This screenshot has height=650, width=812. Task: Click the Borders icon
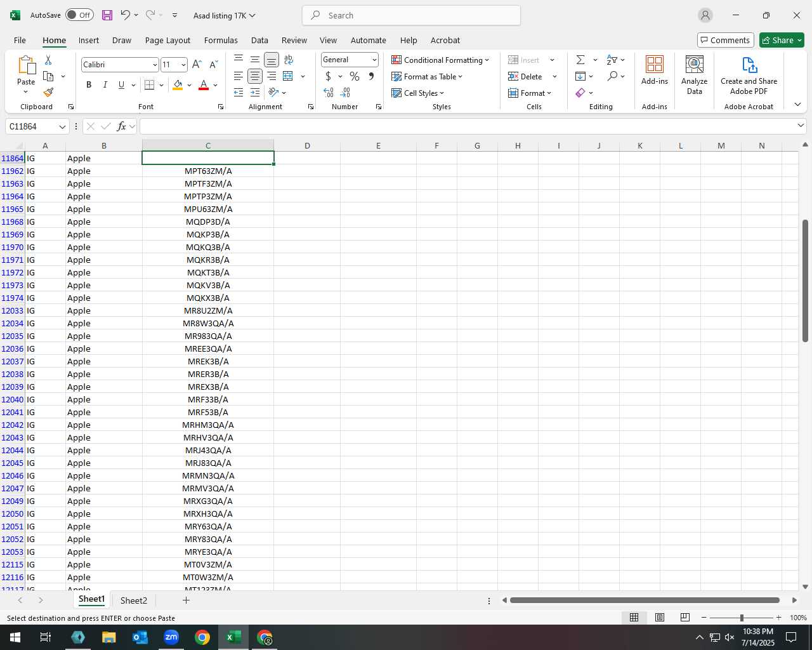pyautogui.click(x=150, y=85)
